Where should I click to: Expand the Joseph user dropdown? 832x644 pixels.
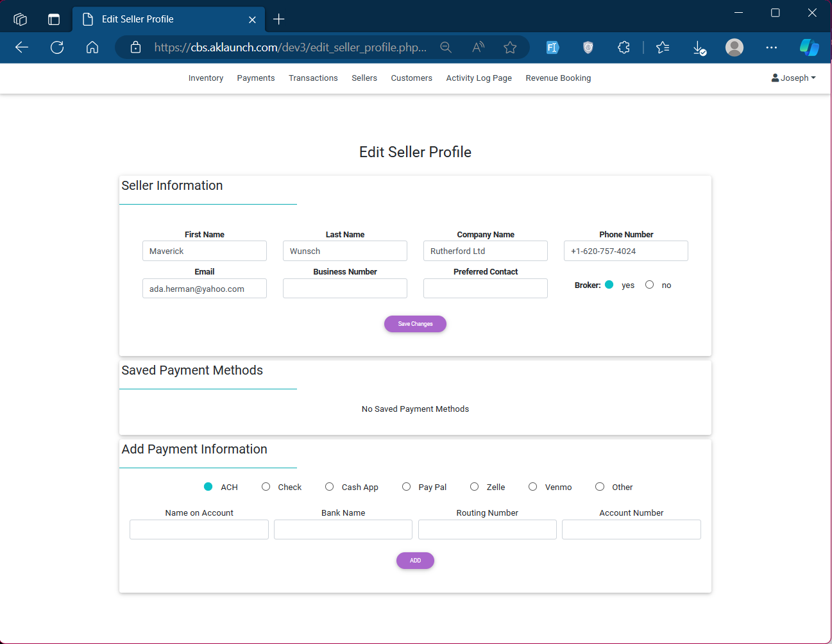coord(794,78)
